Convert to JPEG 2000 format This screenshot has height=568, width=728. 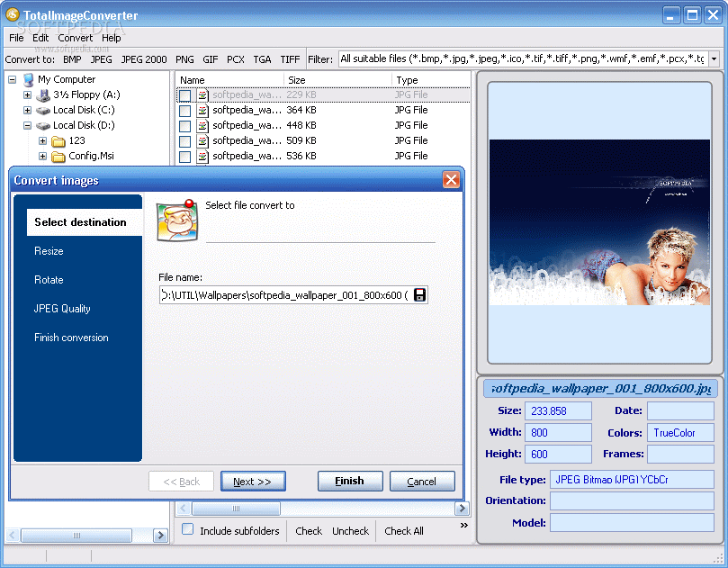pos(144,59)
